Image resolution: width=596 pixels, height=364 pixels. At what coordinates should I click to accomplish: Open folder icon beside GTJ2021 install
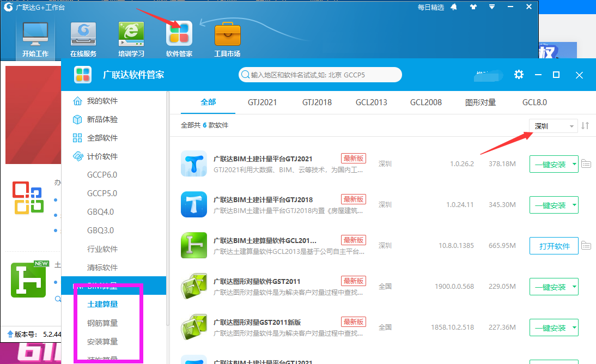pos(586,163)
